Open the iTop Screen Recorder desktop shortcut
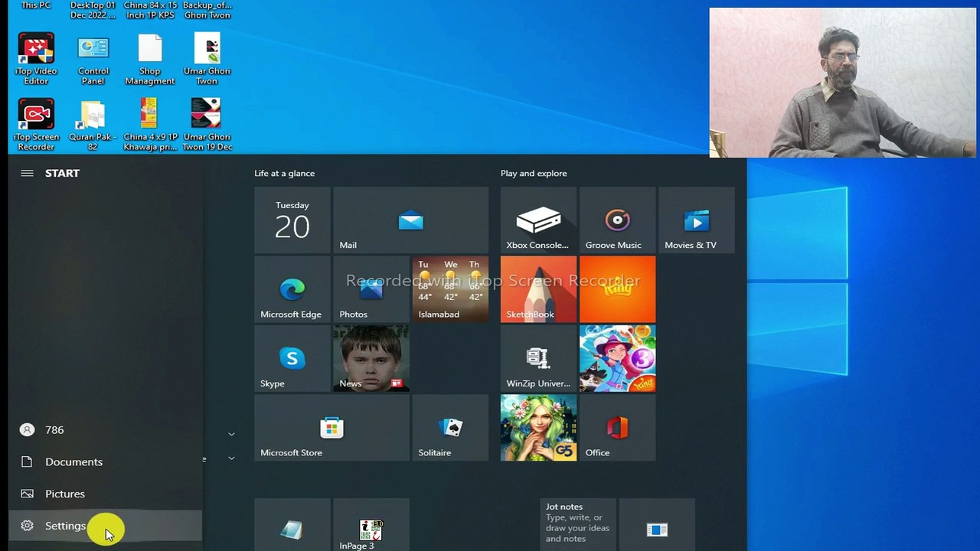 pos(36,125)
